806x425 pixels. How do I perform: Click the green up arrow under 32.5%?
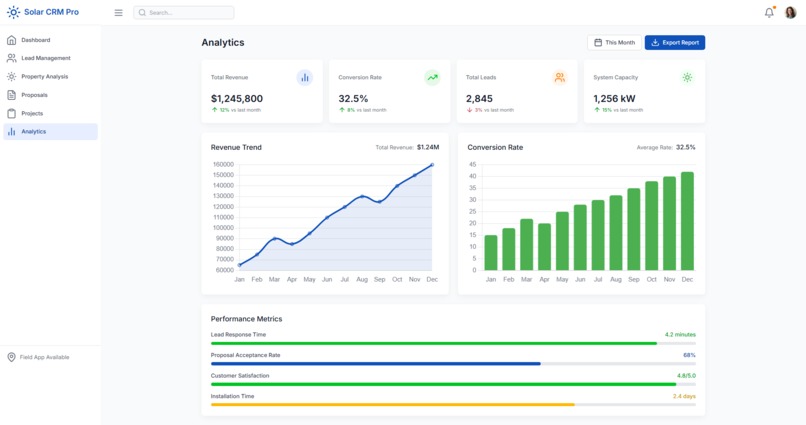[342, 110]
